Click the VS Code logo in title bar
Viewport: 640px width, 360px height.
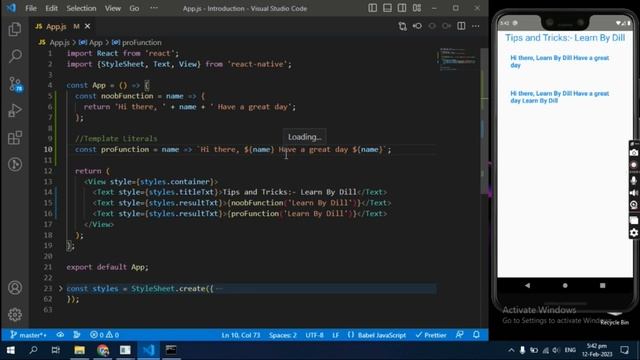(11, 8)
